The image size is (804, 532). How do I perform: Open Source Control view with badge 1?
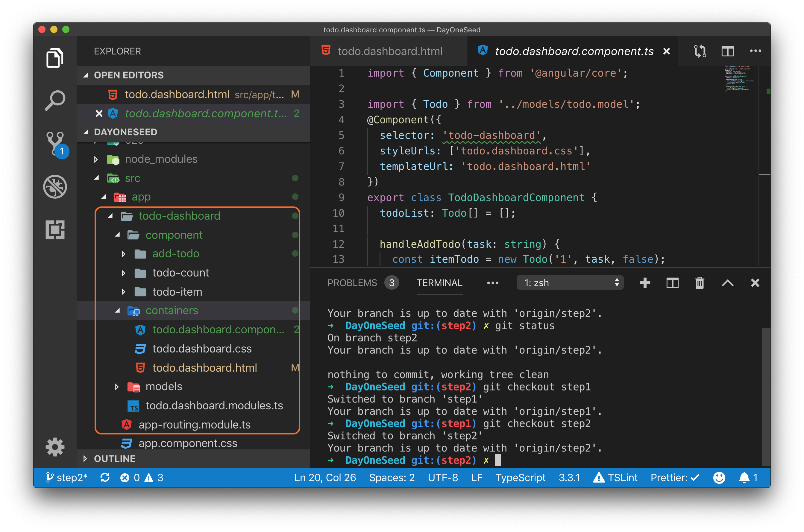pos(56,144)
